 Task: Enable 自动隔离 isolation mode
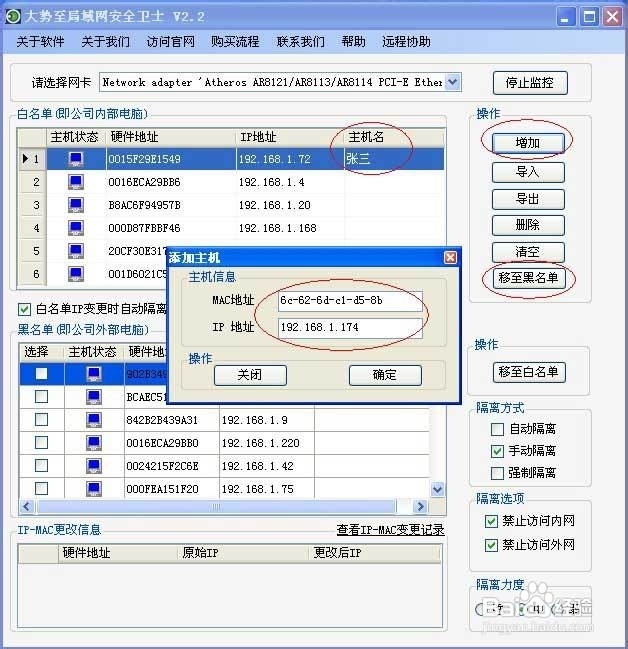pyautogui.click(x=497, y=429)
